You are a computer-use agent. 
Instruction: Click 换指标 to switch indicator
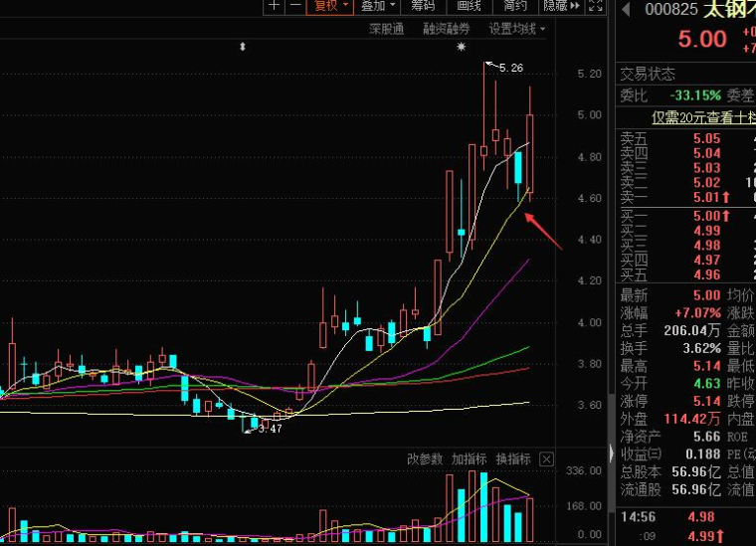[x=513, y=458]
